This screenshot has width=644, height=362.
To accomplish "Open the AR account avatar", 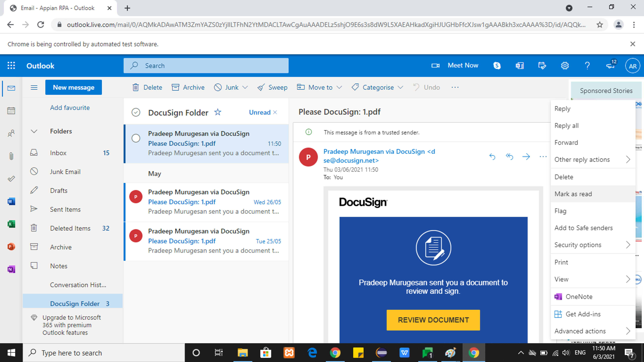I will click(632, 66).
